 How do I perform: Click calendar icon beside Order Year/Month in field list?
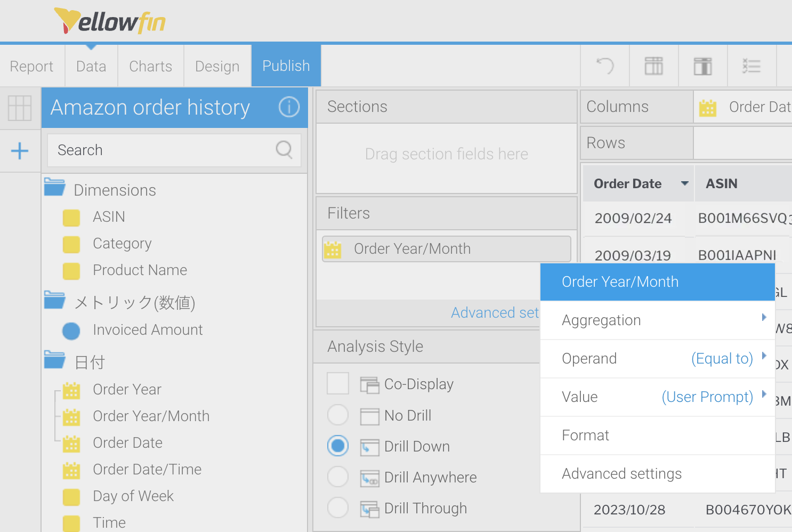click(71, 417)
